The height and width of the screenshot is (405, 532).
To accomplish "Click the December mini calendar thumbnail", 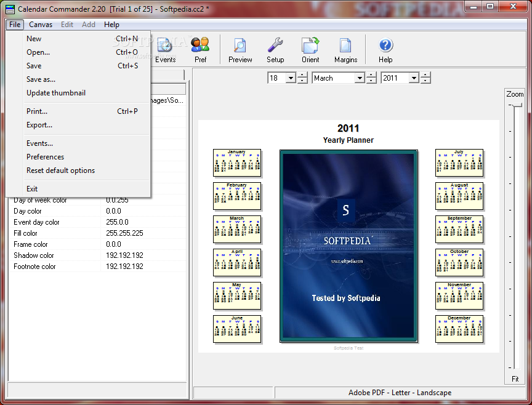I will (x=459, y=329).
